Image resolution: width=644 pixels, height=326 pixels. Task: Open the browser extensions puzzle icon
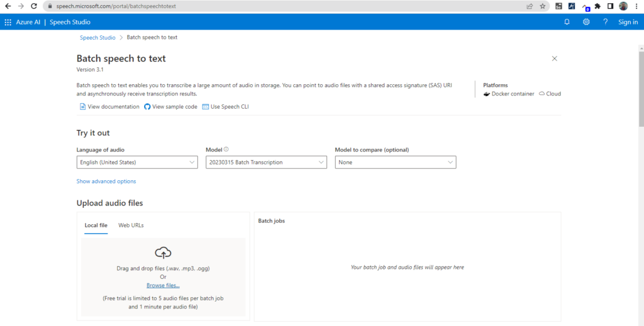point(597,6)
